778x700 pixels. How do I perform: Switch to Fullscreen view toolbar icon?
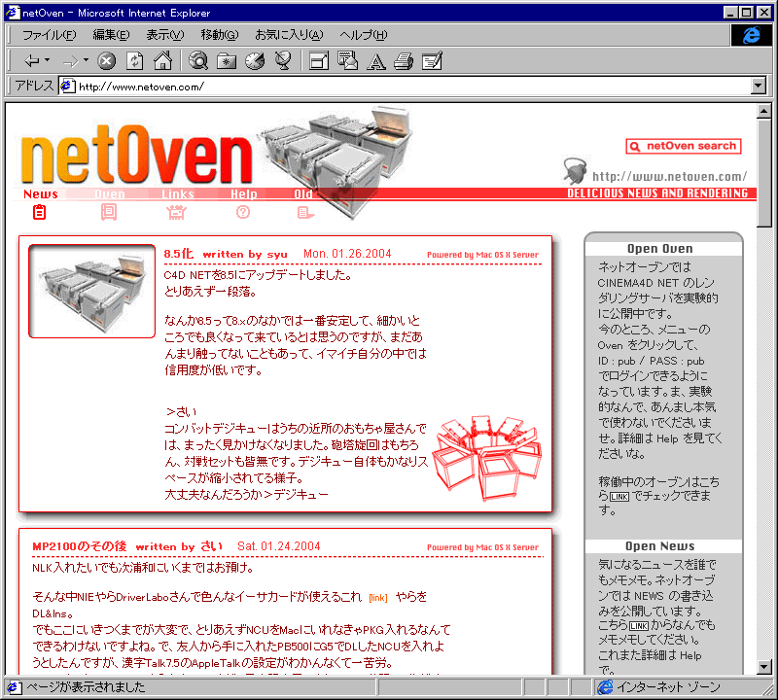point(319,61)
